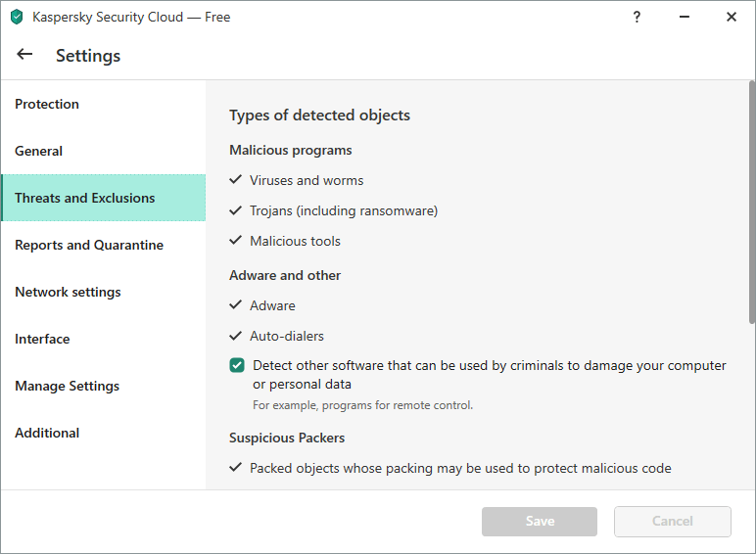Click 'Viruses and worms' text
This screenshot has width=756, height=554.
tap(307, 181)
